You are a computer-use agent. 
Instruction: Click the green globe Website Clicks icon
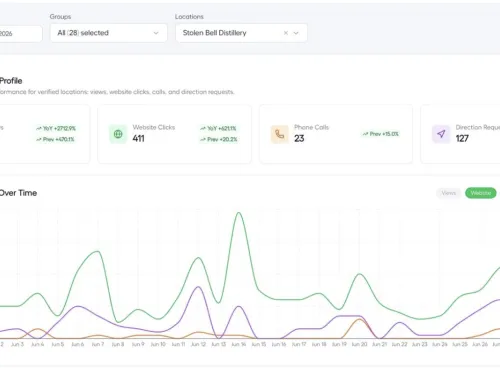(118, 134)
